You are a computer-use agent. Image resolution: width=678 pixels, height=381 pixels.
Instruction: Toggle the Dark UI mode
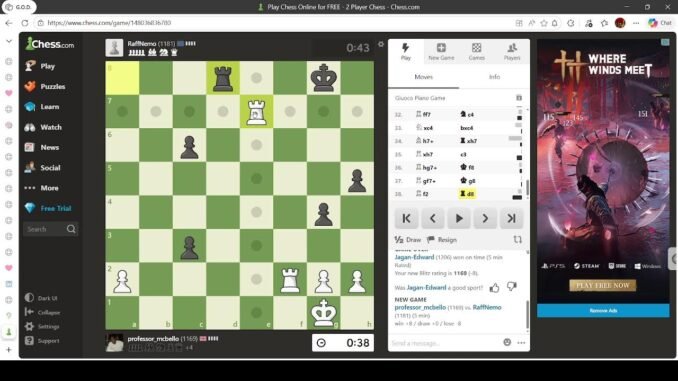point(41,298)
